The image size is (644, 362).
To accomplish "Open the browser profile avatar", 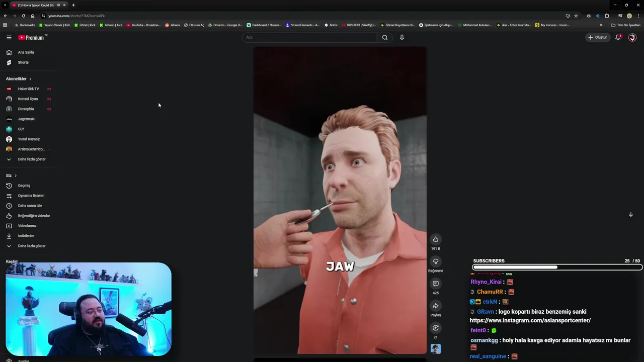I will 629,16.
